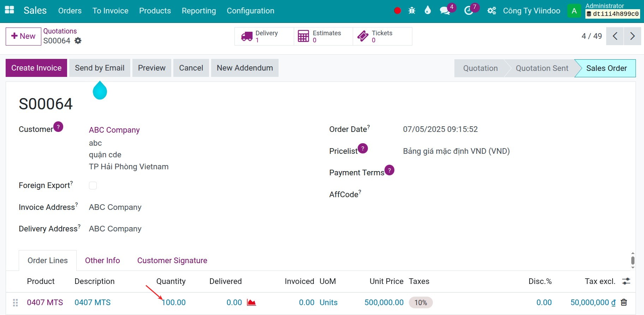The width and height of the screenshot is (644, 315).
Task: Go to previous record arrow
Action: click(615, 36)
